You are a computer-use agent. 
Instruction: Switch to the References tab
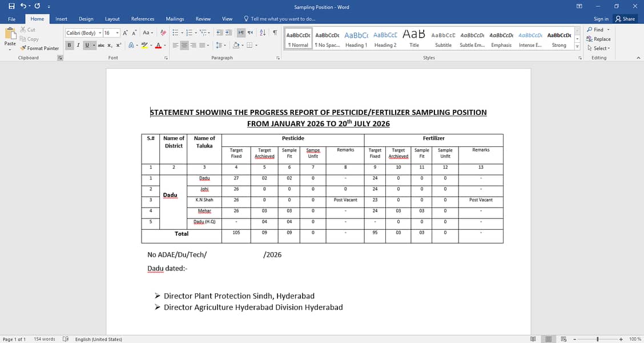tap(143, 19)
